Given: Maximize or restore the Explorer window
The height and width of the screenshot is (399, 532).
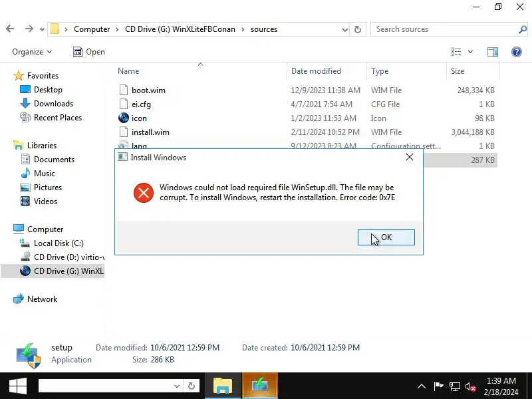Looking at the screenshot, I should 498,7.
